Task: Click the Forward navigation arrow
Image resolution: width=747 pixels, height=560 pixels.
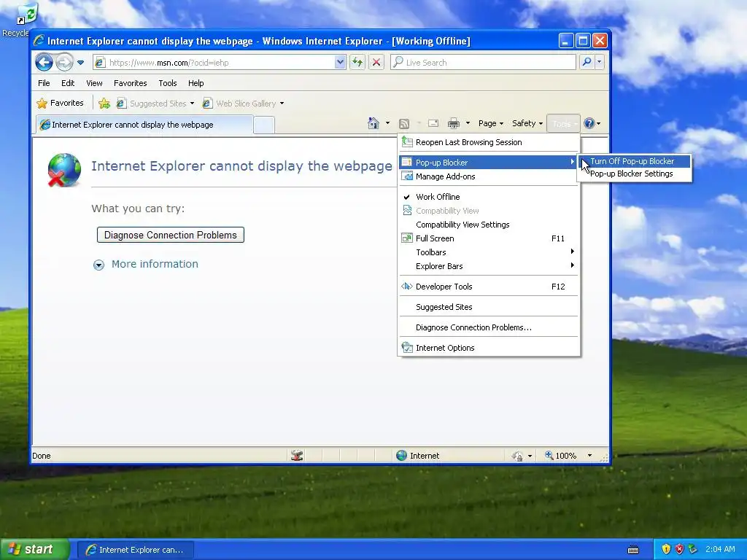Action: tap(64, 63)
